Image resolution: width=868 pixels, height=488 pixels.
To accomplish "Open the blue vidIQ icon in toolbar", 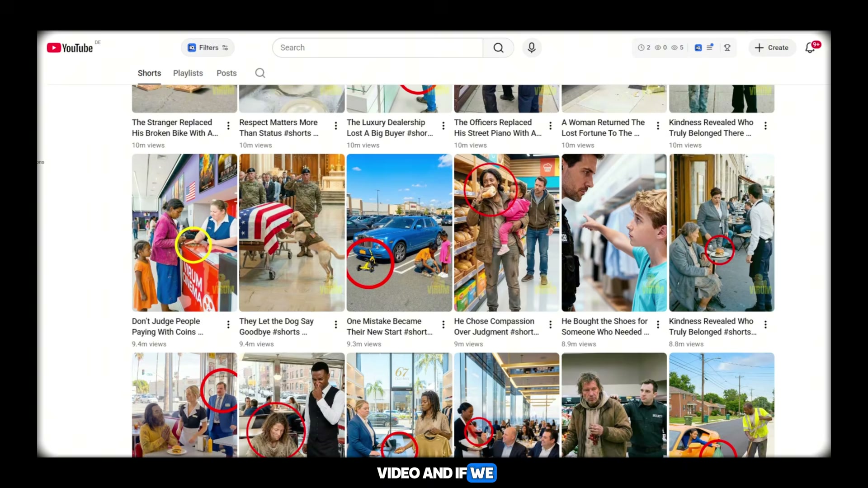I will pos(698,47).
